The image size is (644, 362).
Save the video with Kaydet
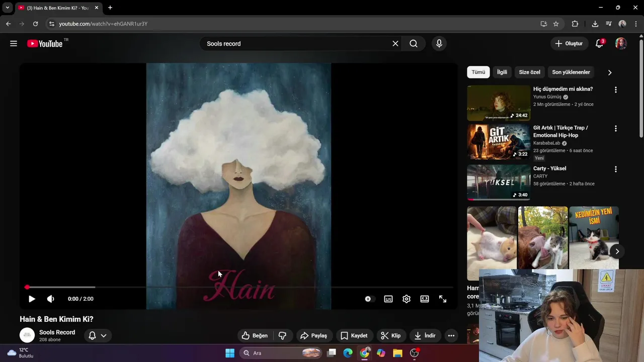tap(354, 335)
